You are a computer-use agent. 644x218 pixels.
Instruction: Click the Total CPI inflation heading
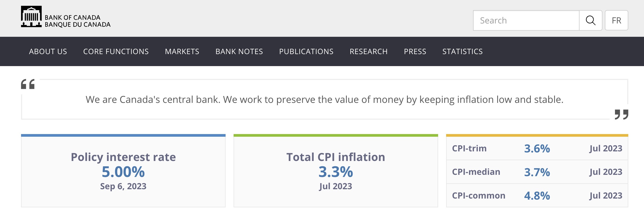(x=336, y=157)
